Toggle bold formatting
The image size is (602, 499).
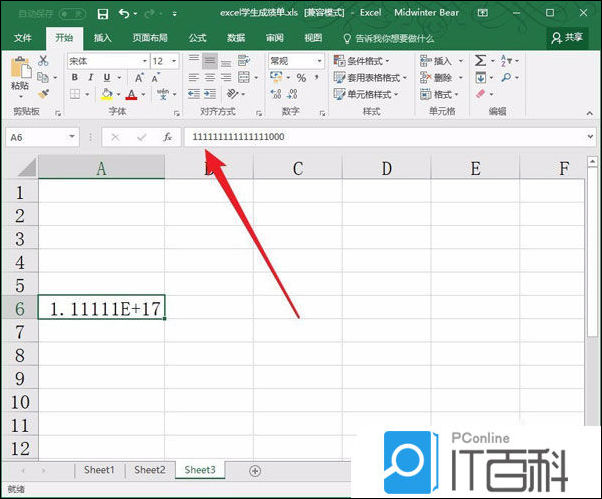tap(75, 77)
